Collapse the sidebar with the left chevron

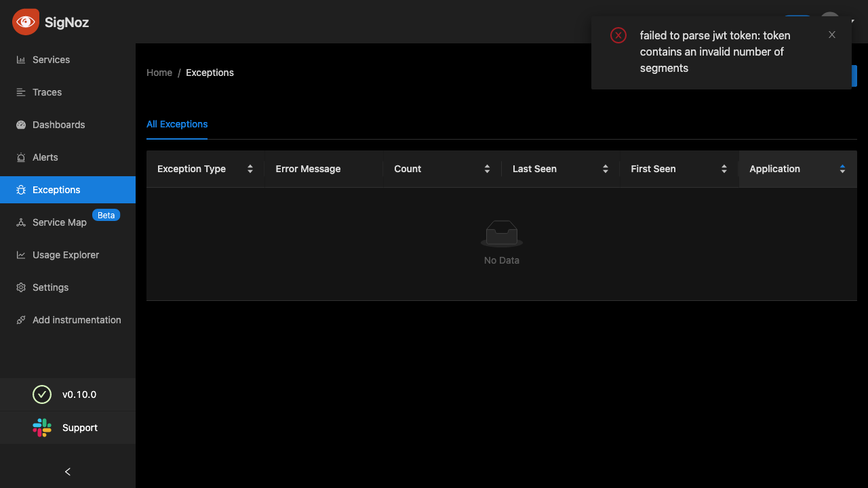pos(67,472)
